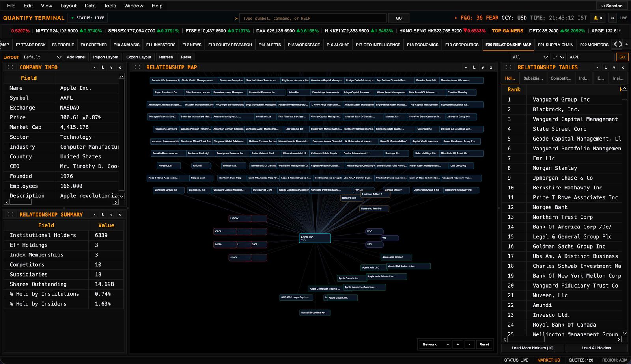Click the Status: Live indicator

click(88, 18)
